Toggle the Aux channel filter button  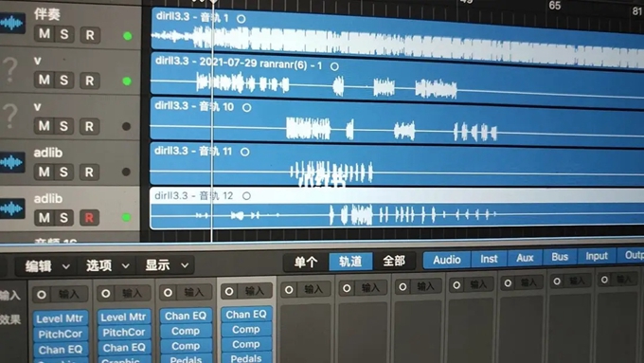(x=525, y=258)
